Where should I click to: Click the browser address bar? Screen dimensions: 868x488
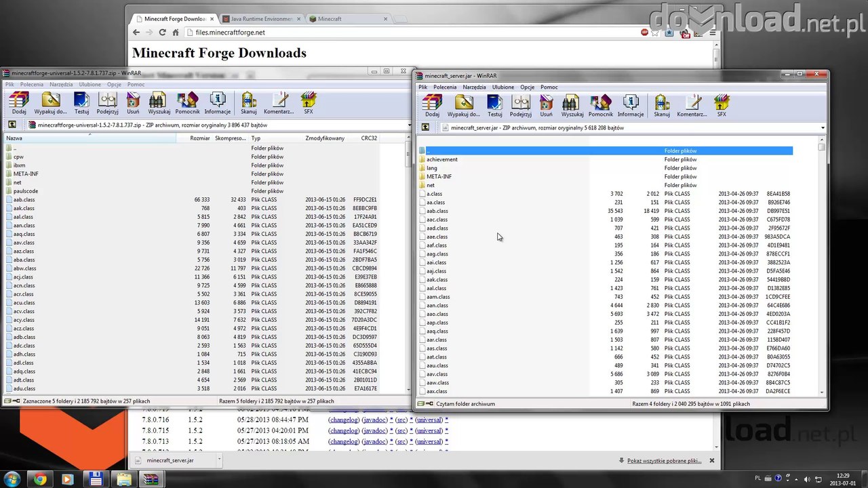pos(414,33)
